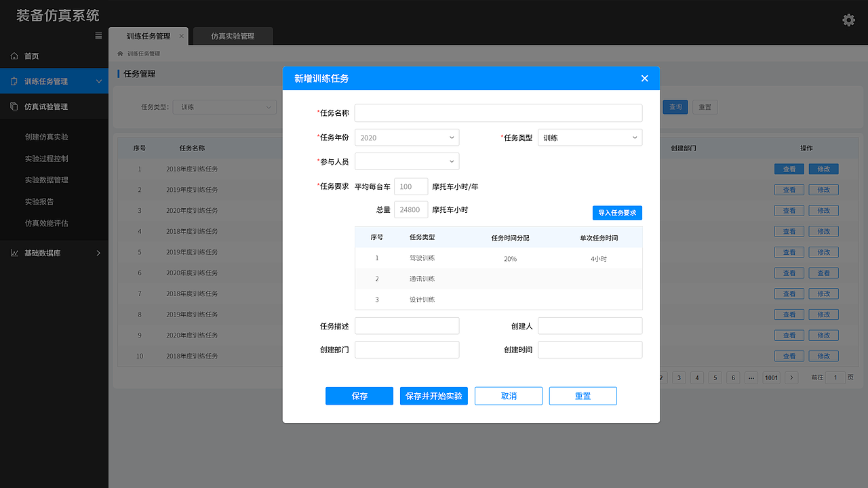Go to page 1001 in pagination
The width and height of the screenshot is (868, 488).
(x=771, y=378)
